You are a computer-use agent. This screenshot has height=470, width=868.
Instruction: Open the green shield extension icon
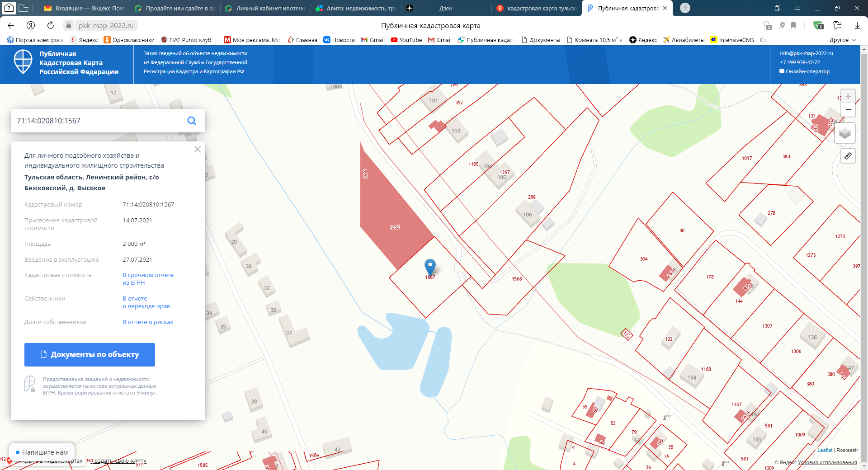click(818, 25)
